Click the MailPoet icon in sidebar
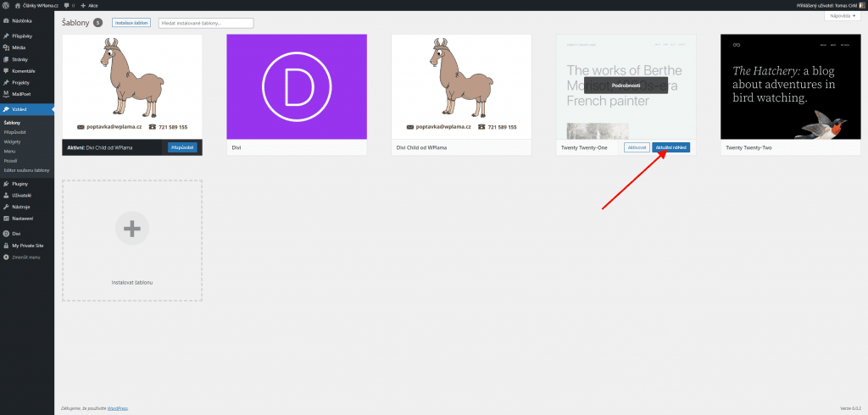 6,94
